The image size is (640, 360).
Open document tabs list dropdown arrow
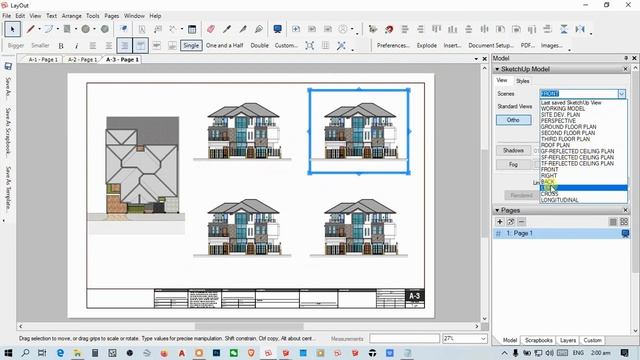[x=476, y=59]
